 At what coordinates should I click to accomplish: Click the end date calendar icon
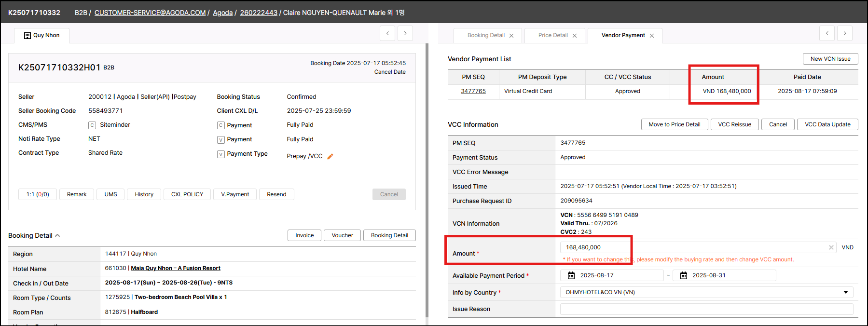(684, 275)
